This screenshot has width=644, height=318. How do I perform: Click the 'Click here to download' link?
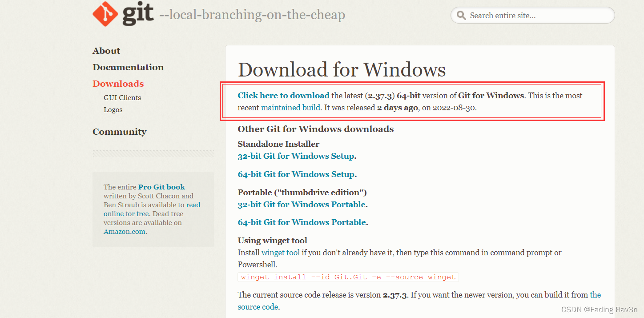tap(284, 96)
